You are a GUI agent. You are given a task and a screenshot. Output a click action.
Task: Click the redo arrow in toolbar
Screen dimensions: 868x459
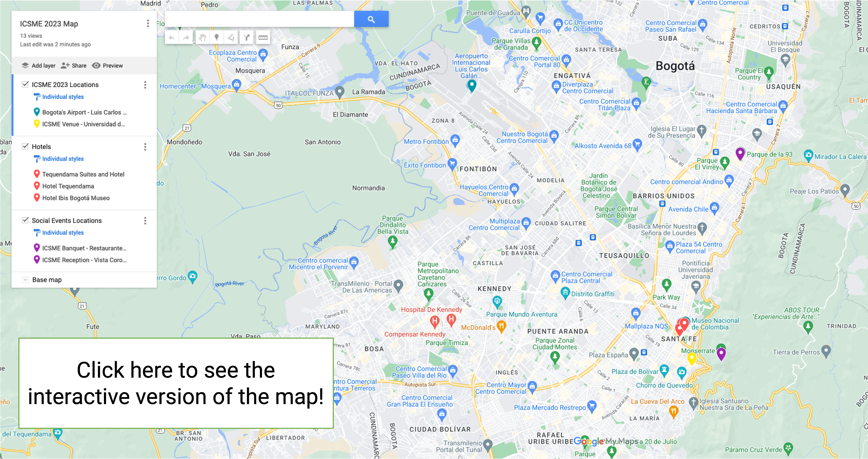[186, 38]
